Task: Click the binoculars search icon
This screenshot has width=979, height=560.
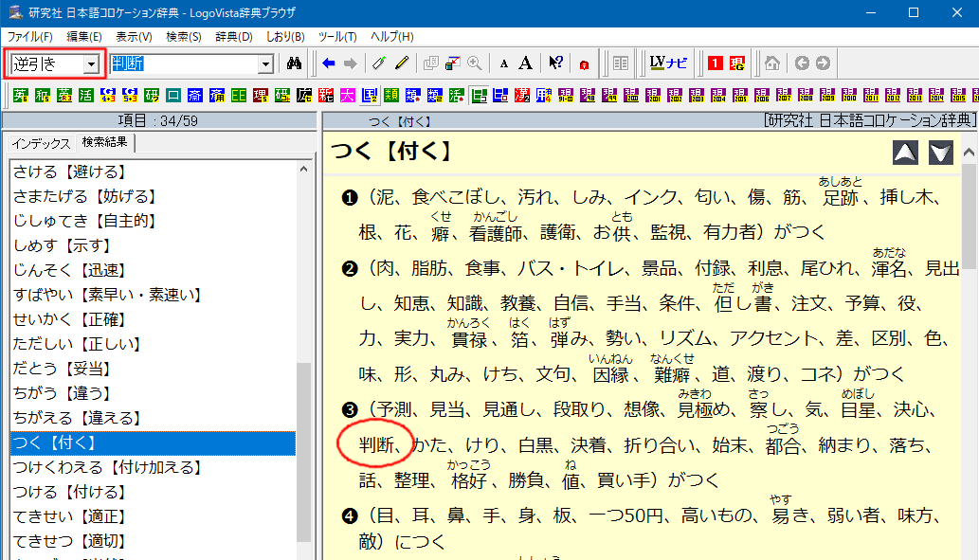Action: (294, 63)
